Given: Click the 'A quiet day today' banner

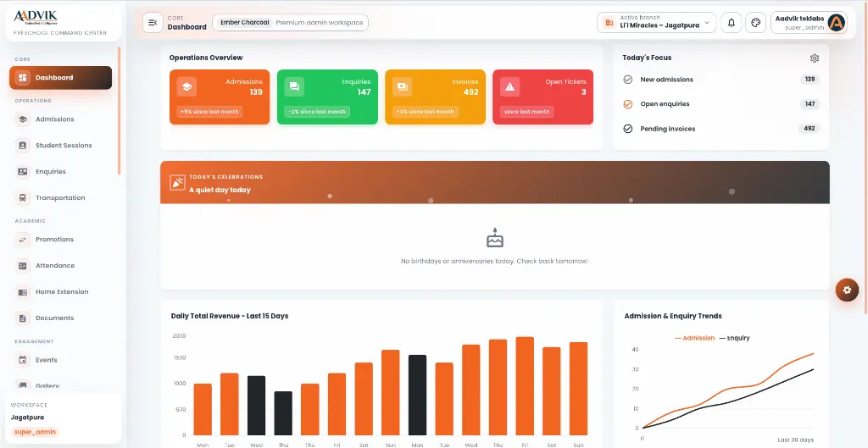Looking at the screenshot, I should 495,183.
